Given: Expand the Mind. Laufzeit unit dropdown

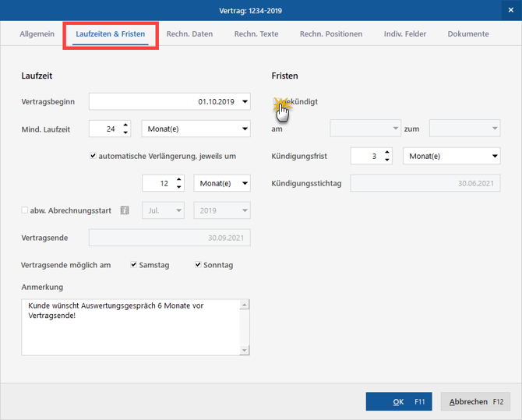Looking at the screenshot, I should point(245,129).
